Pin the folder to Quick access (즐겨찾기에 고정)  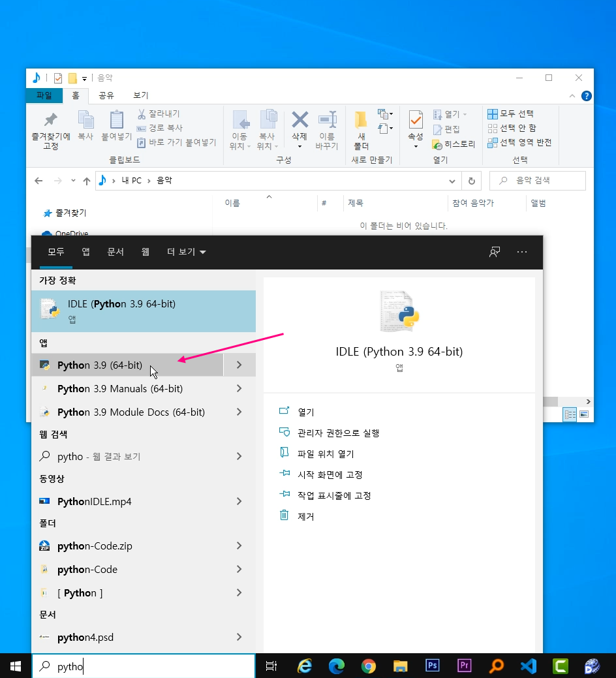(51, 130)
